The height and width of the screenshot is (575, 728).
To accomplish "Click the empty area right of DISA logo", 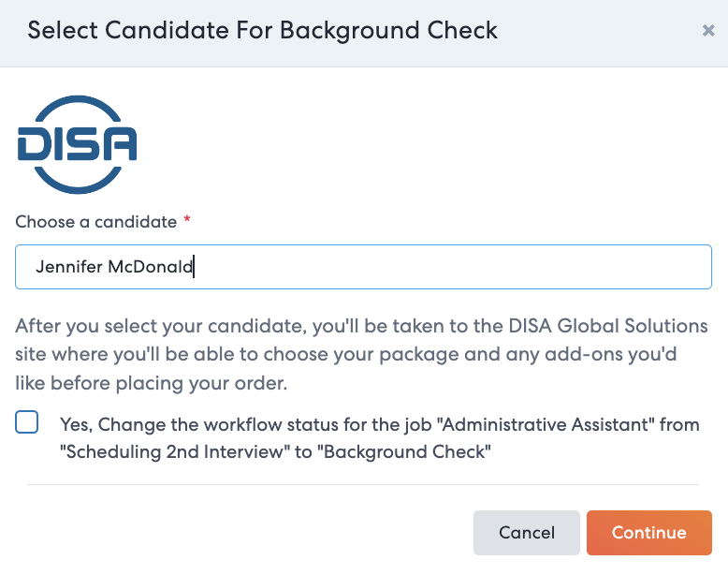I will click(x=418, y=144).
